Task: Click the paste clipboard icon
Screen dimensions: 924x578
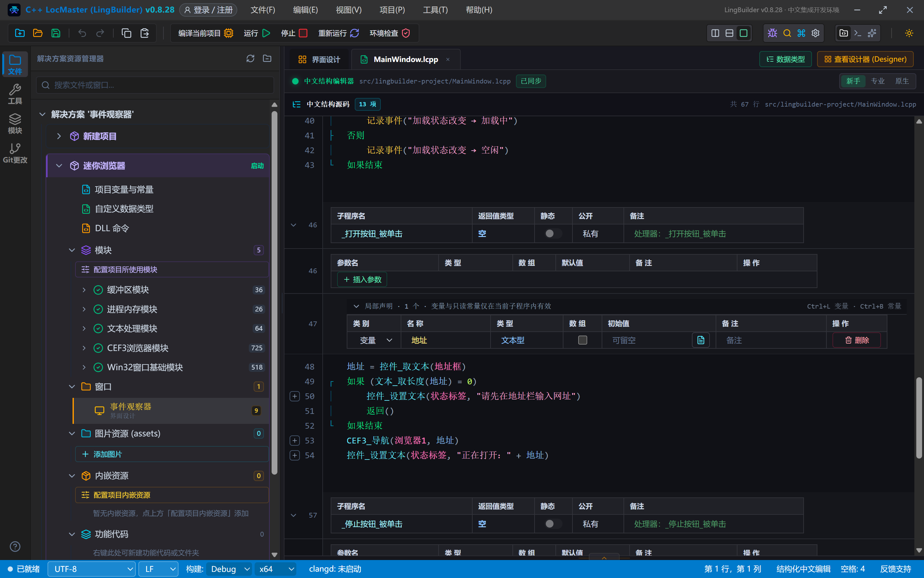Action: (144, 33)
